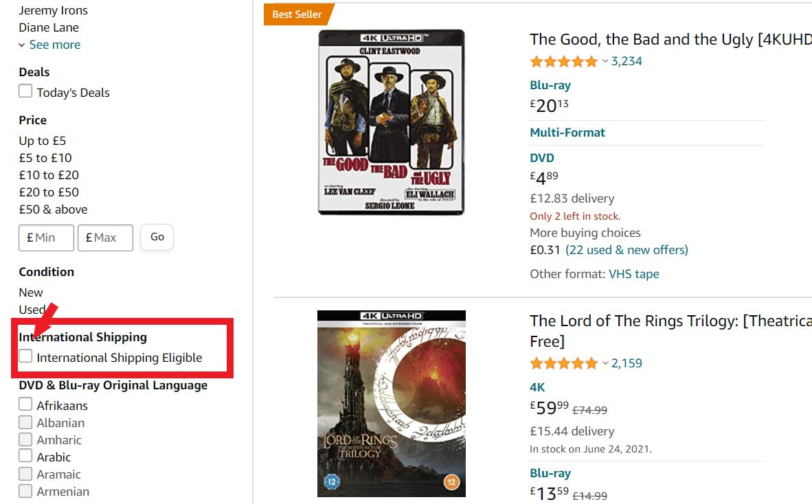This screenshot has height=504, width=812.
Task: Select the Used condition filter
Action: pyautogui.click(x=31, y=309)
